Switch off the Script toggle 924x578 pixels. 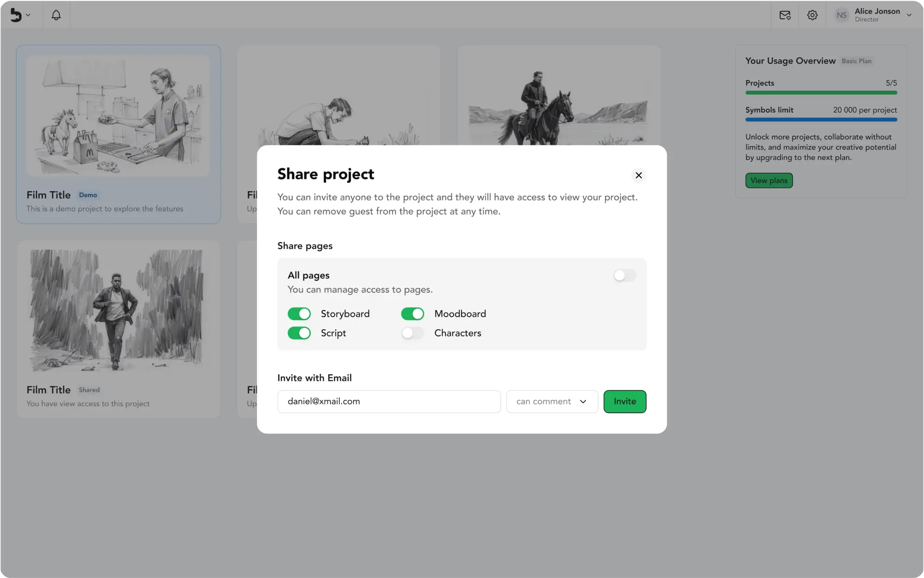click(299, 333)
